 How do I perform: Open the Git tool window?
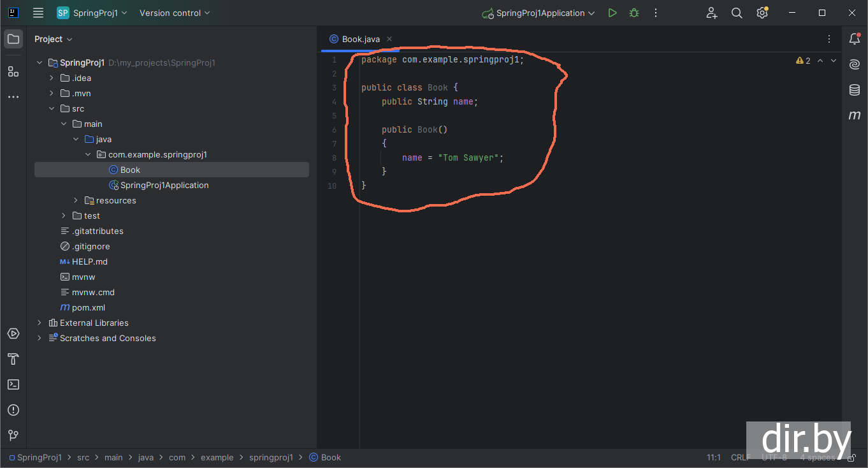point(13,435)
